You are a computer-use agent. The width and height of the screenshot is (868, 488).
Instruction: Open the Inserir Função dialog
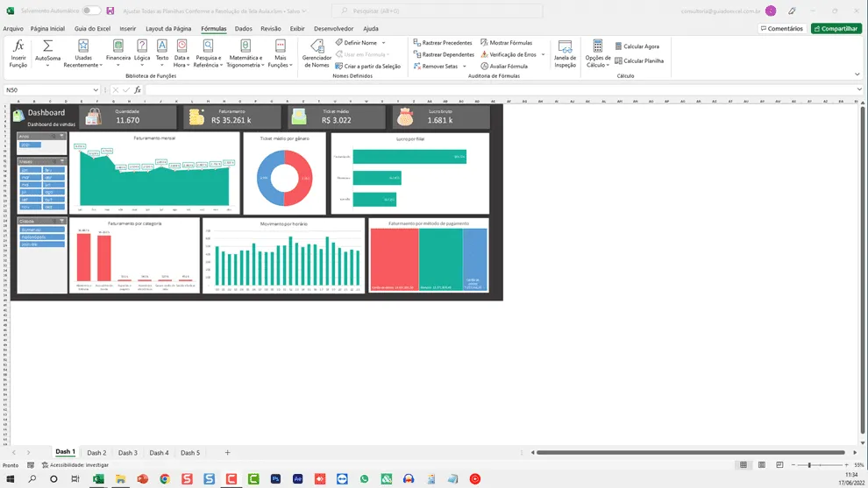click(x=18, y=53)
